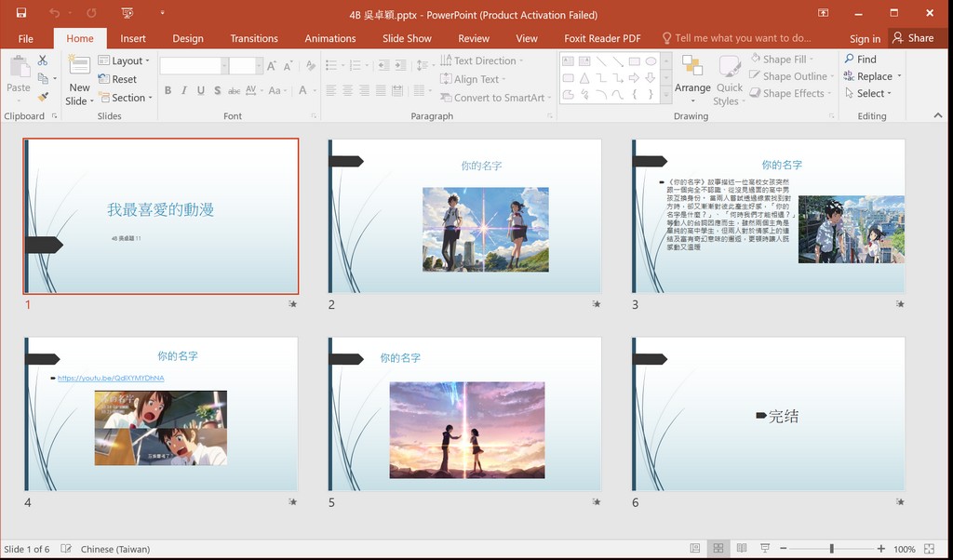
Task: Toggle Italic formatting
Action: tap(184, 90)
